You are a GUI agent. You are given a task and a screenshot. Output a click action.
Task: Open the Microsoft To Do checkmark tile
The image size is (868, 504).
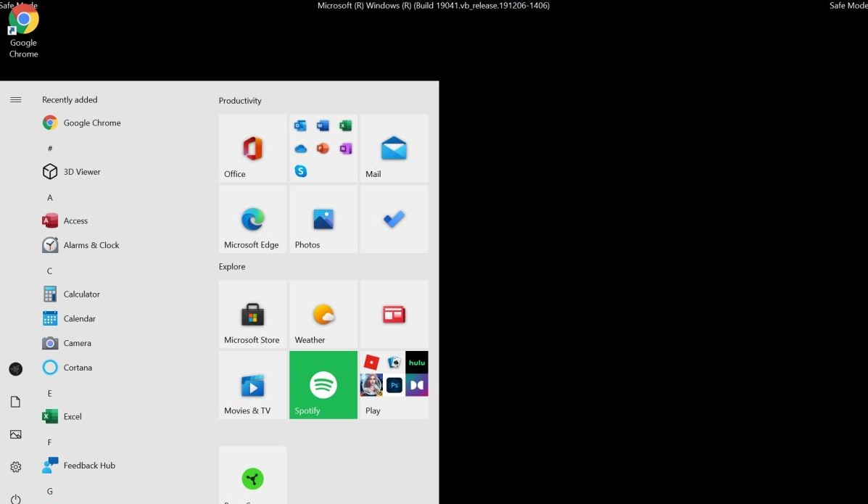(394, 219)
